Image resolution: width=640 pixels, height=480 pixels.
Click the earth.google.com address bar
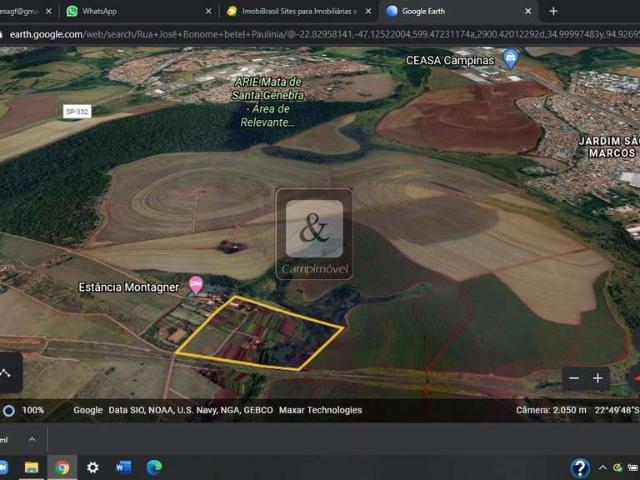click(x=320, y=34)
